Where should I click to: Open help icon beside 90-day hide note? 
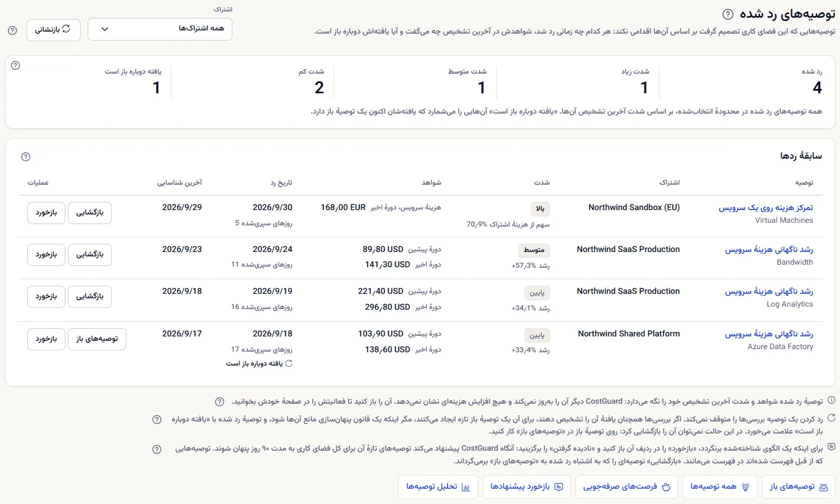click(x=157, y=449)
